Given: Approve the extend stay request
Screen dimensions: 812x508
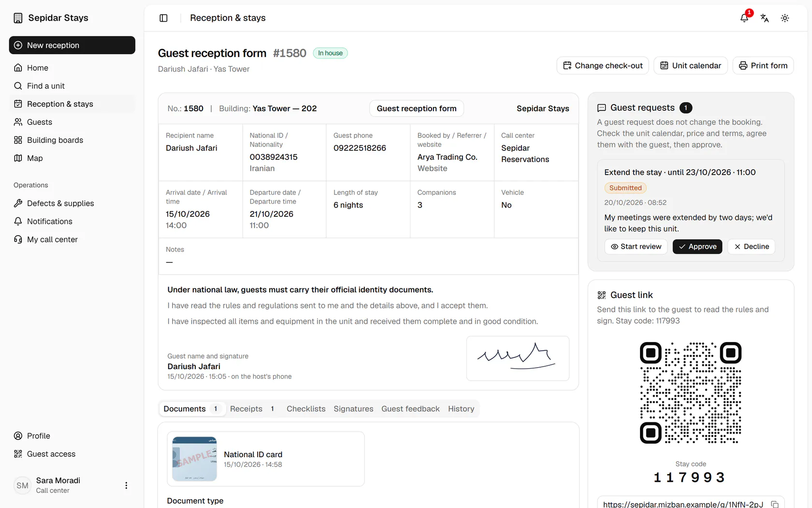Looking at the screenshot, I should (x=697, y=247).
